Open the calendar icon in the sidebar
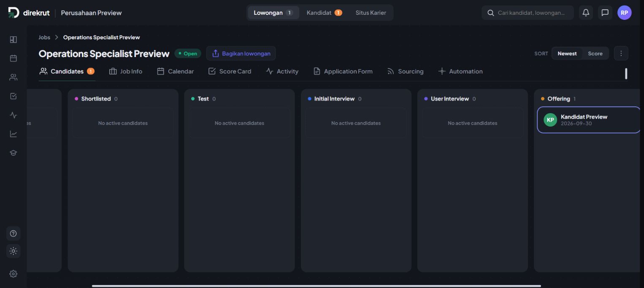Viewport: 644px width, 288px height. (14, 58)
